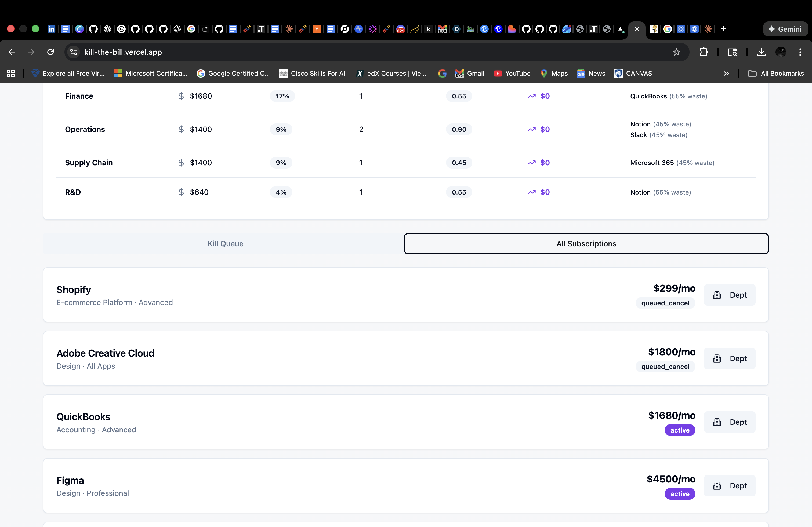The width and height of the screenshot is (812, 527).
Task: Bookmark this page with the star icon
Action: [x=676, y=52]
